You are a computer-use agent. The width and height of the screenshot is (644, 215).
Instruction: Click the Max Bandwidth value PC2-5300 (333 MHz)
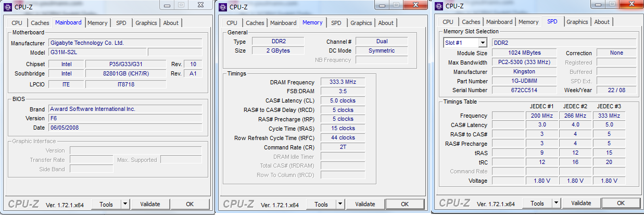[x=524, y=62]
